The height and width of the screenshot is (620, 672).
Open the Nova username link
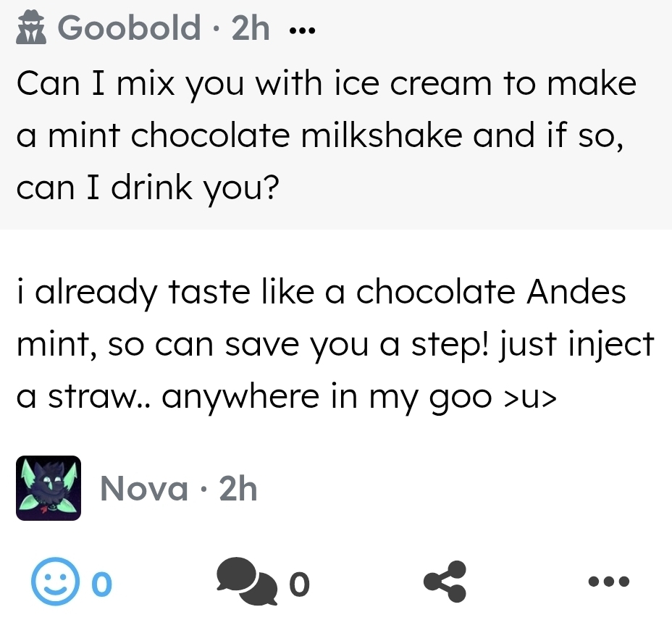143,489
